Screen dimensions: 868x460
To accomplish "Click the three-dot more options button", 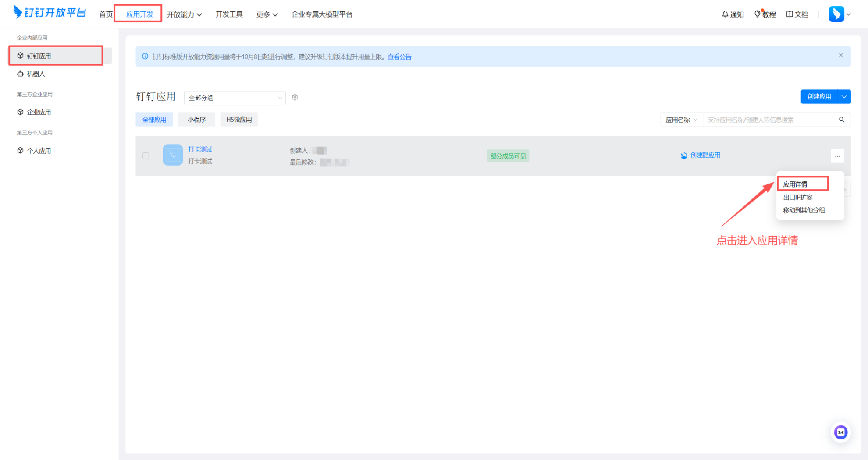I will (837, 156).
